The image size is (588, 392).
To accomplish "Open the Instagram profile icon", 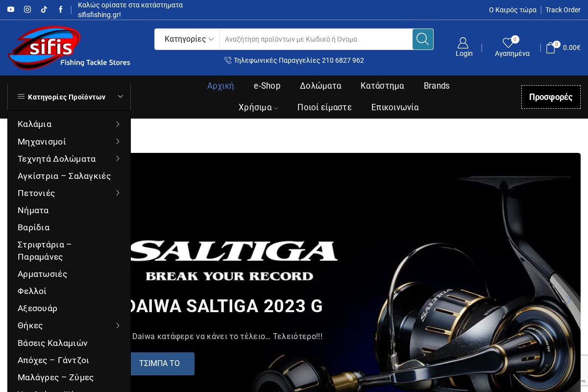I will pos(27,9).
